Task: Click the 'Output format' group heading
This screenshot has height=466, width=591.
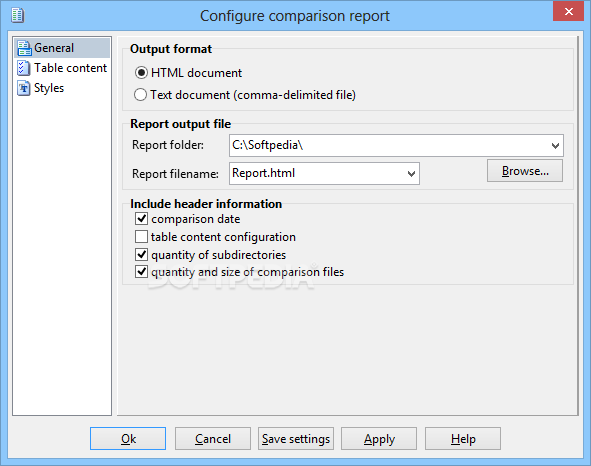Action: [171, 49]
